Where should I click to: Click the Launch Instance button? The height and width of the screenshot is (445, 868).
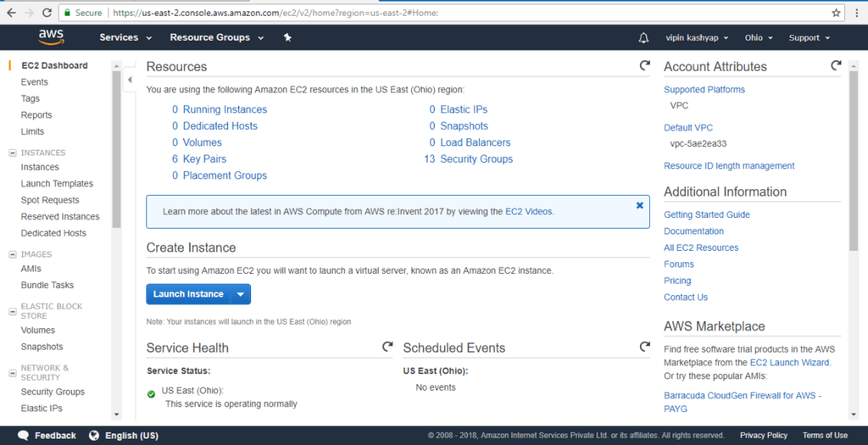(x=188, y=294)
